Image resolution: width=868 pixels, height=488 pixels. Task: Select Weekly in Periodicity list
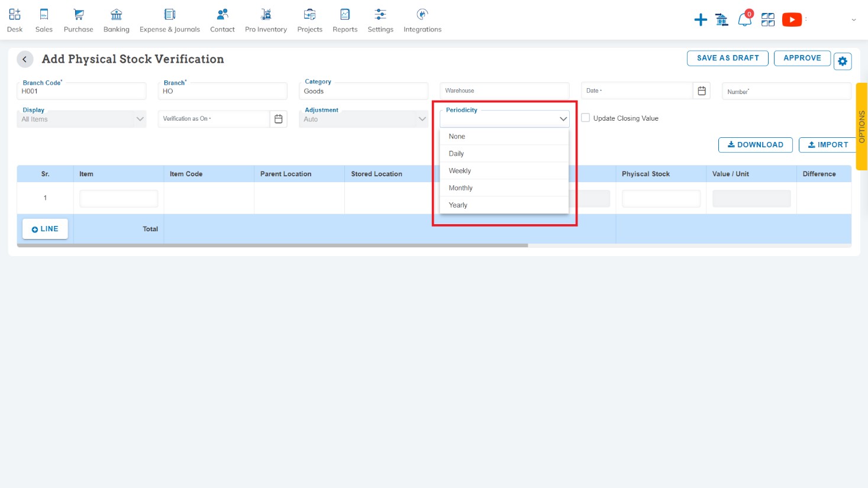click(x=504, y=171)
